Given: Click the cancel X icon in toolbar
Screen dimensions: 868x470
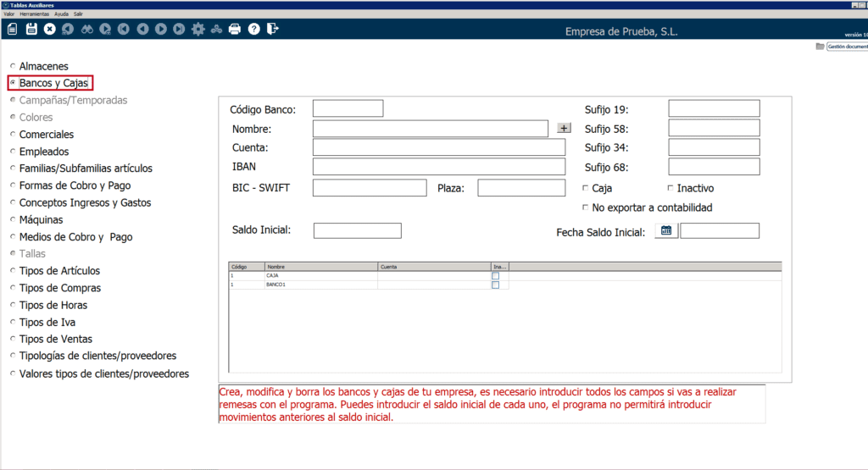Looking at the screenshot, I should pos(50,30).
